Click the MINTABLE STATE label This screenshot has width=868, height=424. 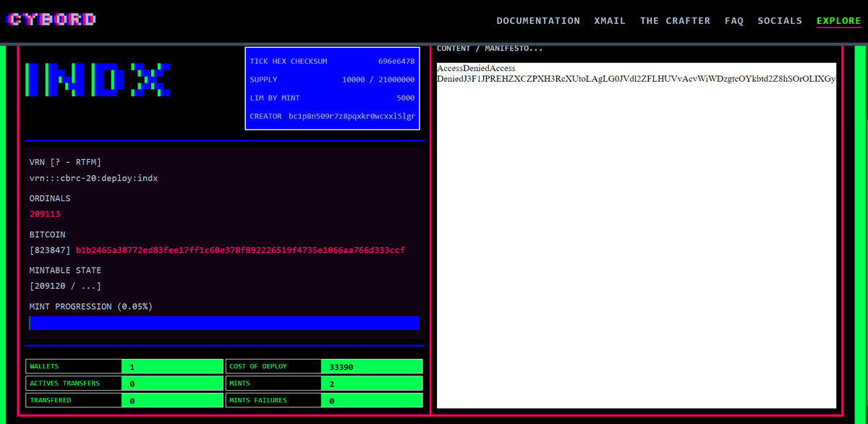[65, 271]
